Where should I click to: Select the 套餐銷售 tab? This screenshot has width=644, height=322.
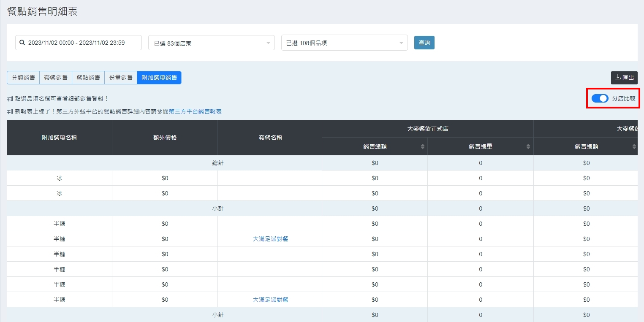56,78
